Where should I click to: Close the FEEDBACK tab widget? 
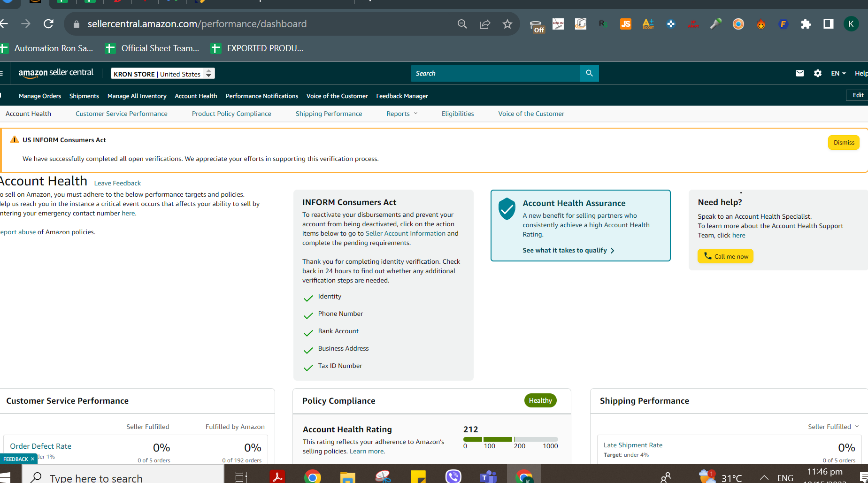[x=32, y=459]
